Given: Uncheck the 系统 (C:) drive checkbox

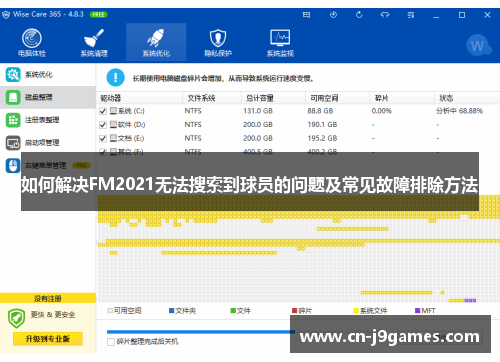Looking at the screenshot, I should (103, 111).
